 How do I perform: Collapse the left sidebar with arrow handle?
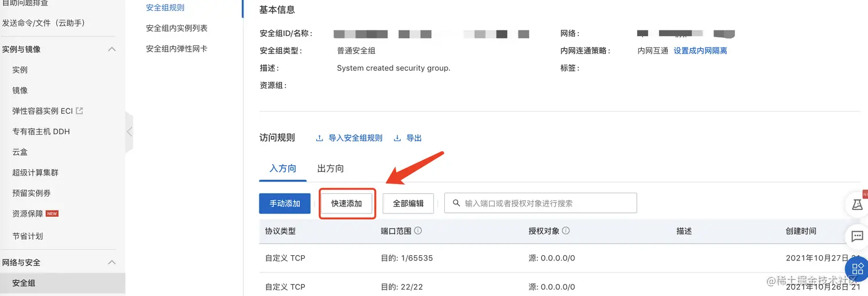click(x=129, y=131)
